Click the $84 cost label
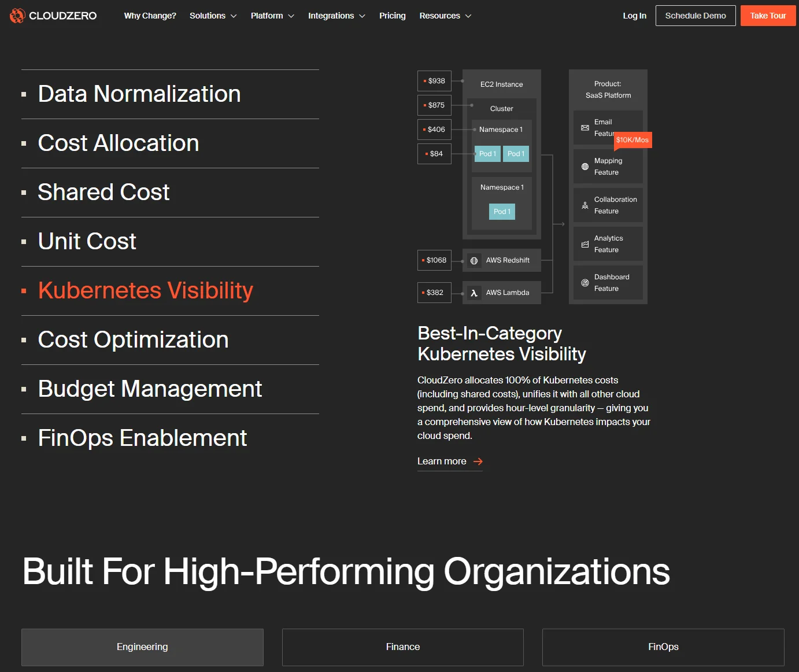This screenshot has height=672, width=799. pos(434,154)
